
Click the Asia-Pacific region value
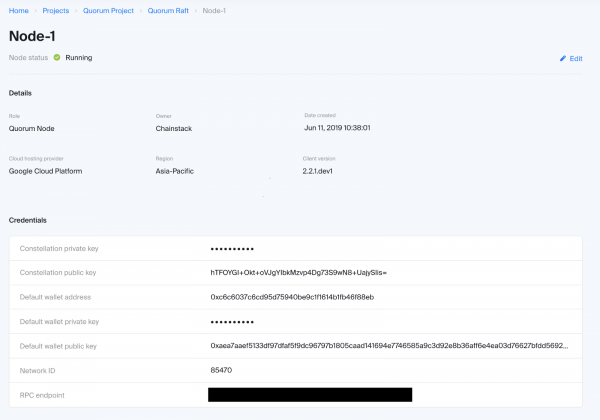(178, 171)
